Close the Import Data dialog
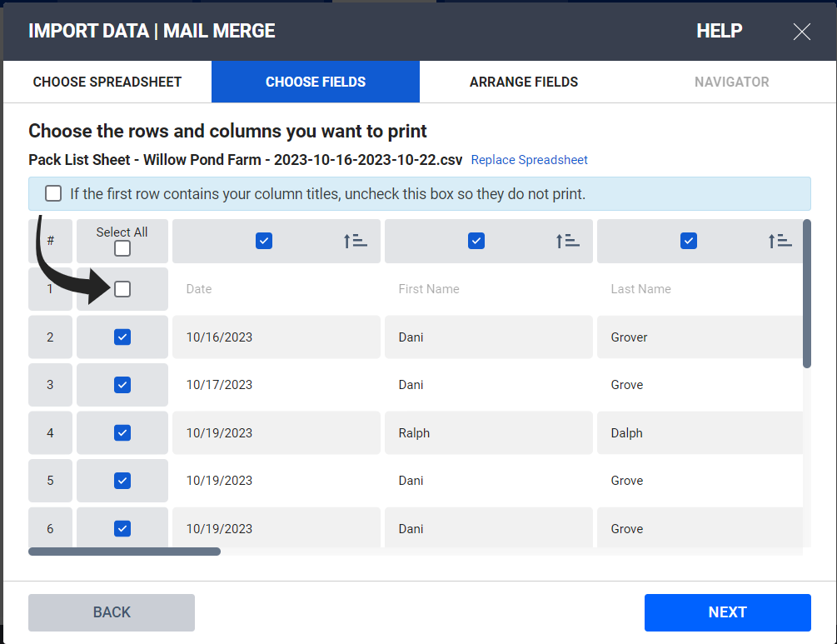This screenshot has width=837, height=644. [x=801, y=32]
